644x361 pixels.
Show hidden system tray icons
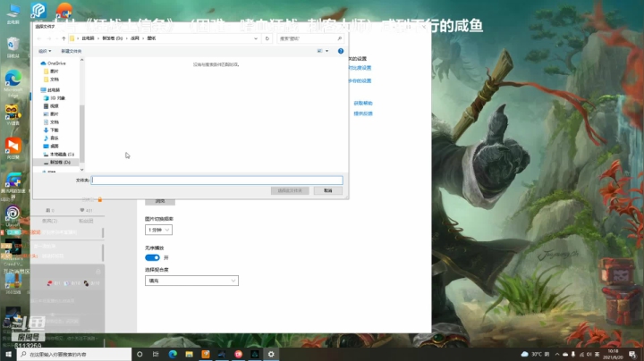pyautogui.click(x=557, y=354)
